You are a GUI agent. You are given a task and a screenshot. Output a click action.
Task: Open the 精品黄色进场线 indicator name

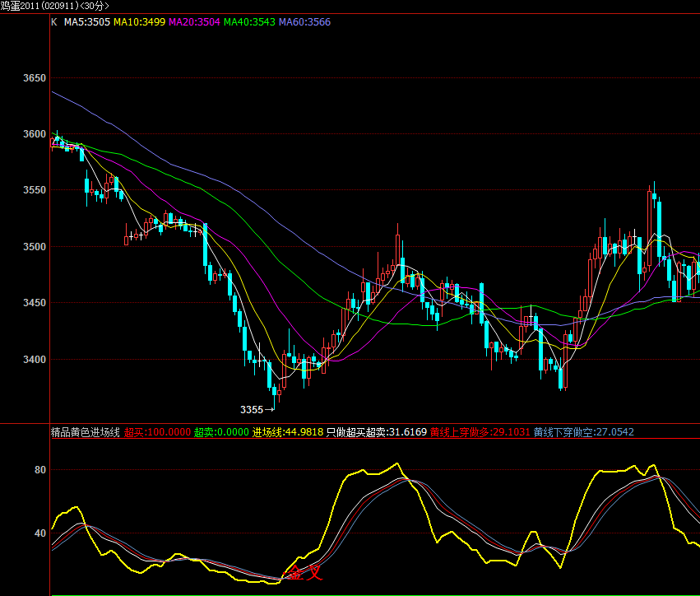tap(86, 432)
